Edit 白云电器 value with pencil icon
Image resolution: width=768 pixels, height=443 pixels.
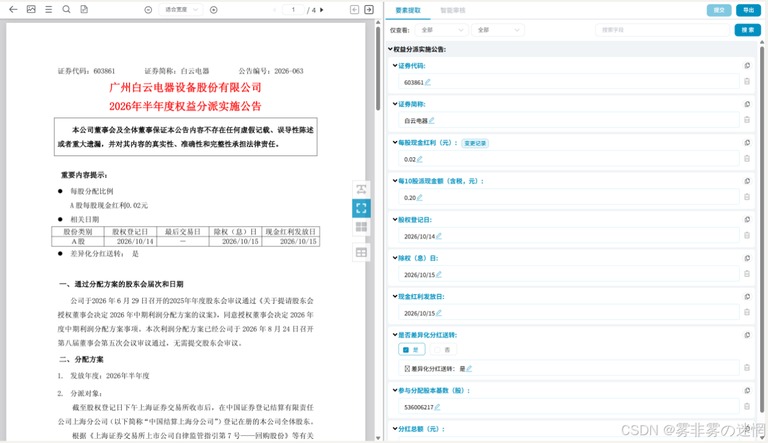432,121
